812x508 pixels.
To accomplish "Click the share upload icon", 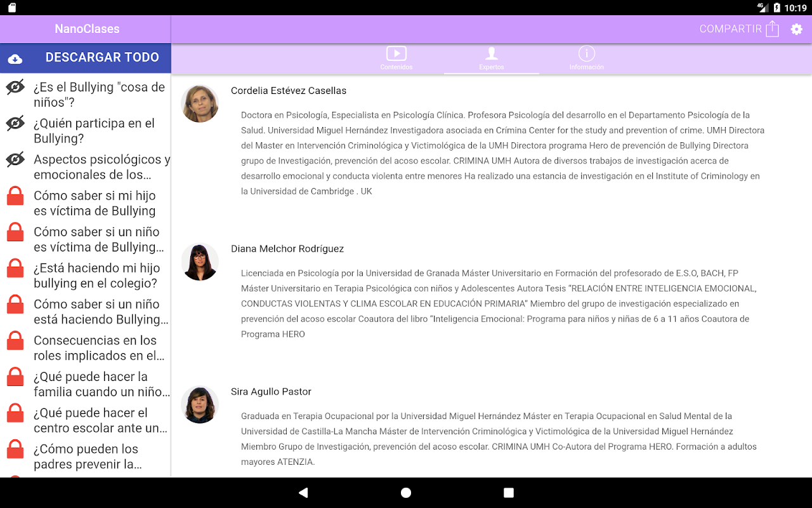I will (772, 29).
